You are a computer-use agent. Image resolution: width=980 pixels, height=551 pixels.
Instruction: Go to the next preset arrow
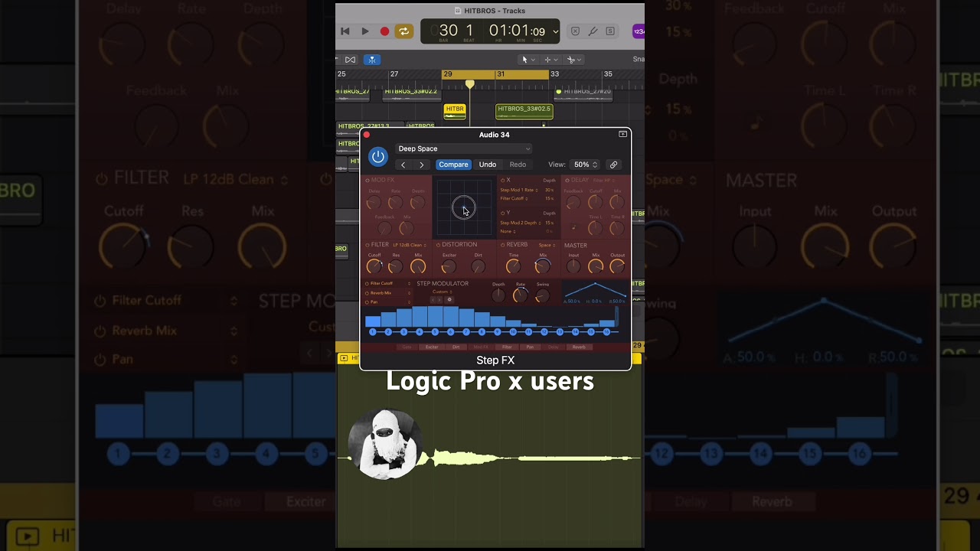(421, 165)
